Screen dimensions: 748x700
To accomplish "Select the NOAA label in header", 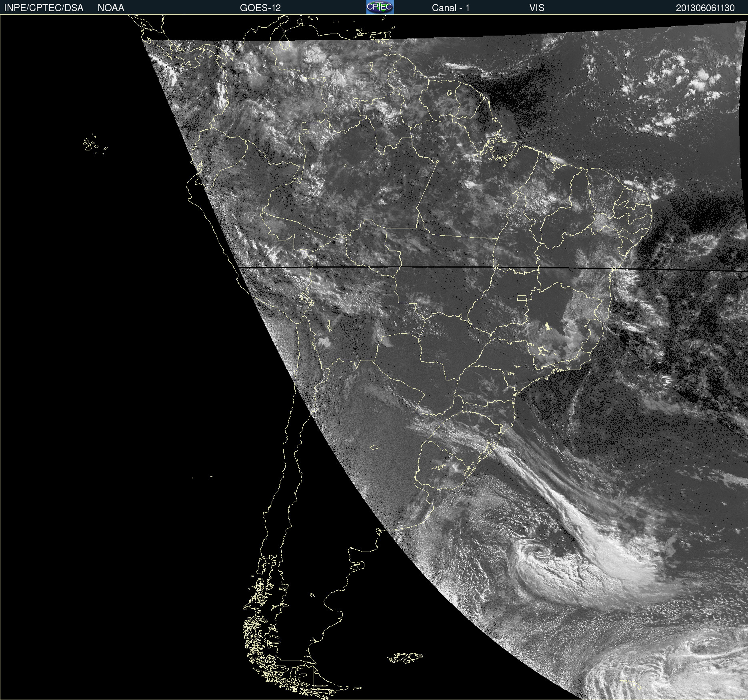I will (111, 8).
